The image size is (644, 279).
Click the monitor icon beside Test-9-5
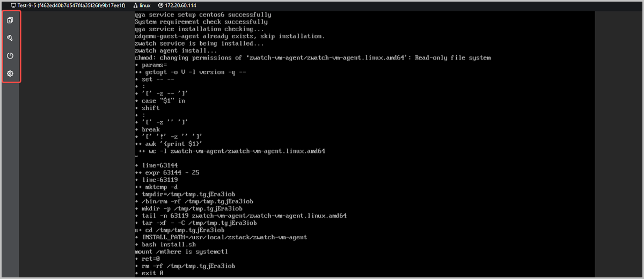click(x=13, y=5)
